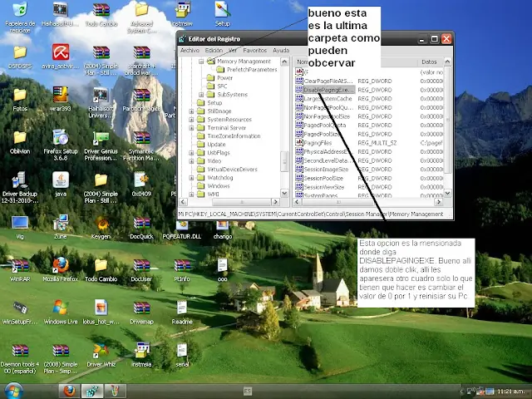Click the Firefox taskbar button
The height and width of the screenshot is (399, 532).
pyautogui.click(x=70, y=392)
